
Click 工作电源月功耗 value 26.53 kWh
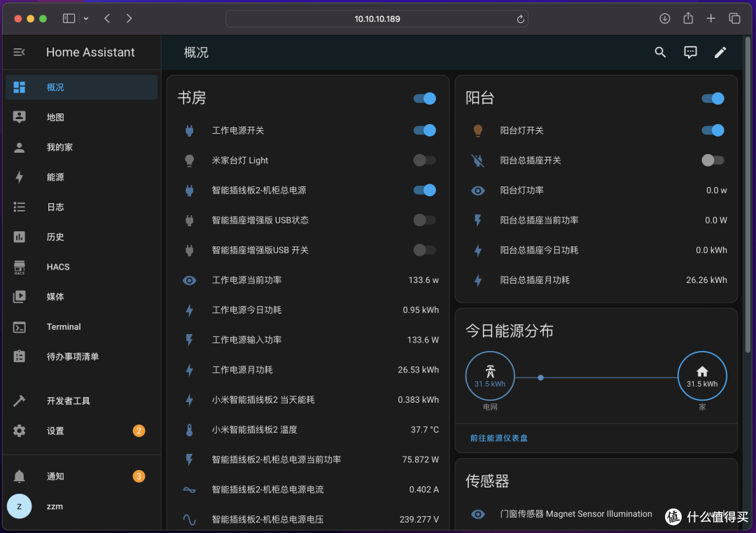418,370
